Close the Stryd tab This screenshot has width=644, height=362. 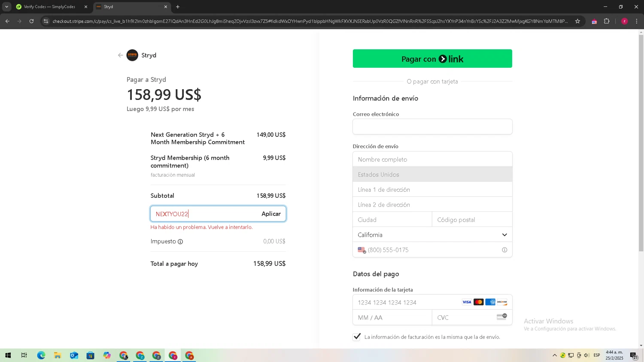pos(166,7)
